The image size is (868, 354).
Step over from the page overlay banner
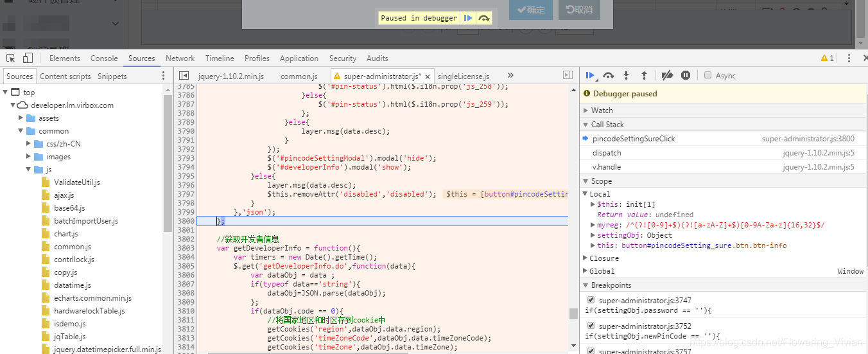click(484, 18)
